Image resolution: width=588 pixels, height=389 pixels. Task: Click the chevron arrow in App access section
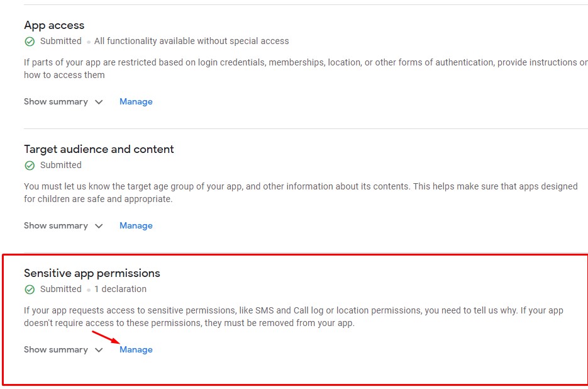(99, 102)
